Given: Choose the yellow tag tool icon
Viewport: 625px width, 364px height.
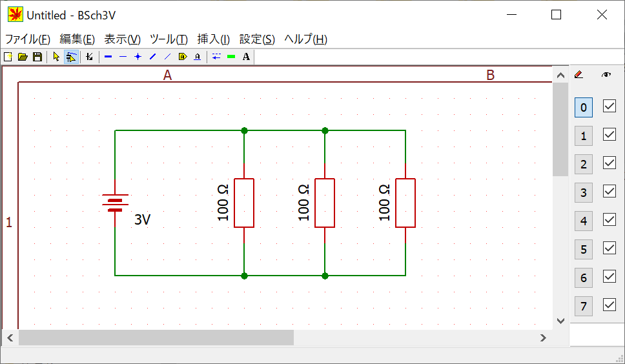Looking at the screenshot, I should (183, 57).
